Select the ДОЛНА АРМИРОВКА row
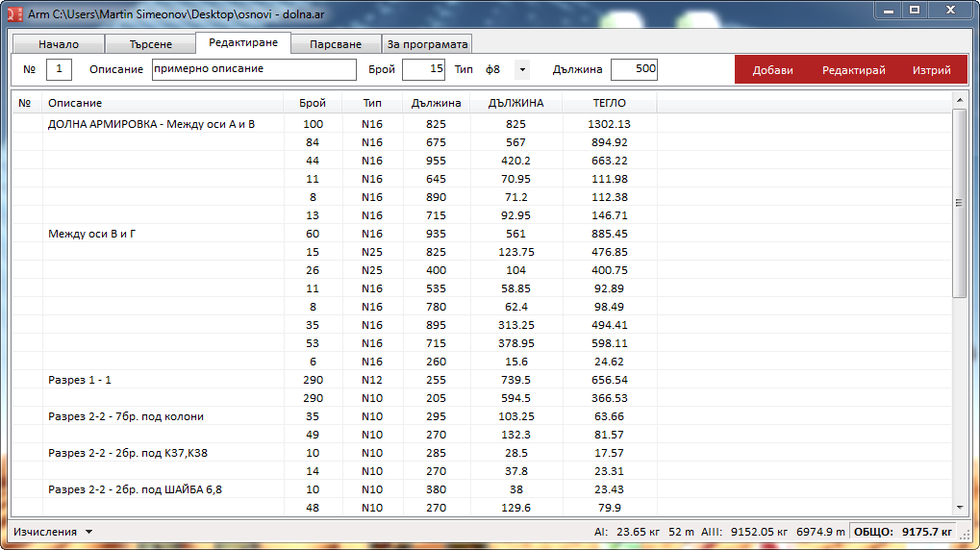The height and width of the screenshot is (550, 980). coord(151,124)
